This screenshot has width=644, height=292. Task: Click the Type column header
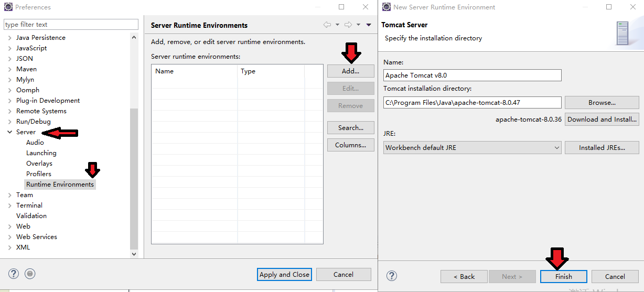271,71
